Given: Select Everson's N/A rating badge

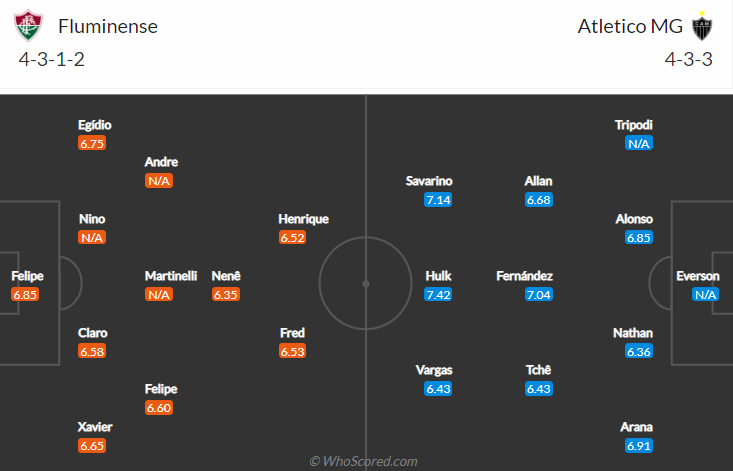Looking at the screenshot, I should tap(705, 294).
